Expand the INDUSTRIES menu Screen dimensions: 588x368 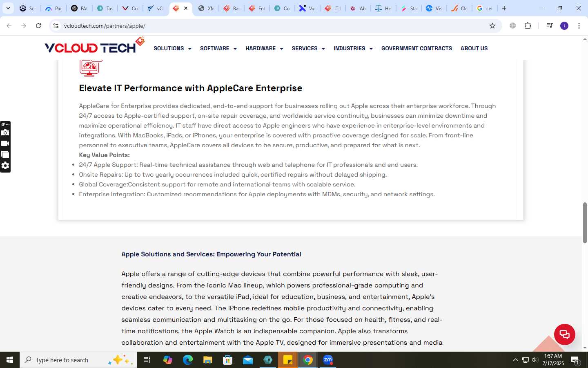tap(353, 48)
